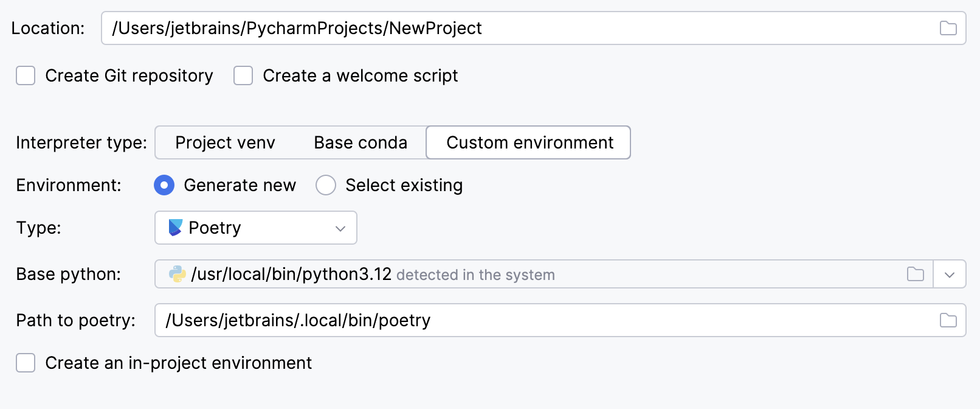Viewport: 980px width, 409px height.
Task: Click the Create a welcome script label
Action: (360, 75)
